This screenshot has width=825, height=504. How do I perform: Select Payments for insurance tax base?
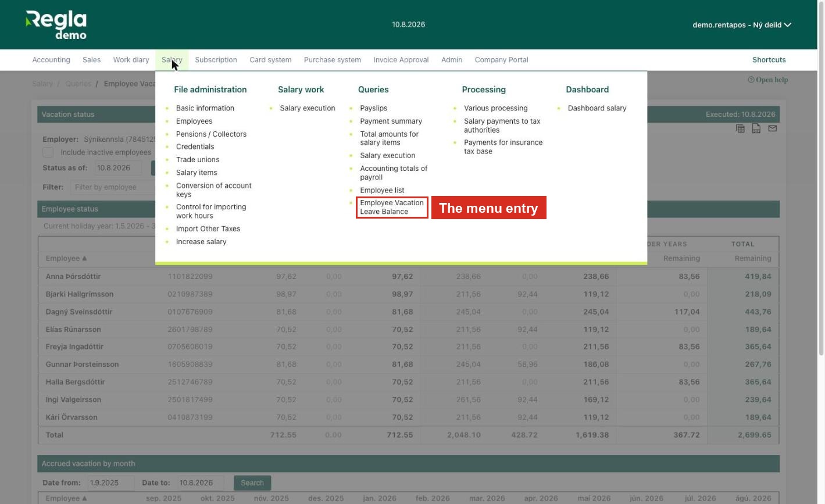point(503,146)
